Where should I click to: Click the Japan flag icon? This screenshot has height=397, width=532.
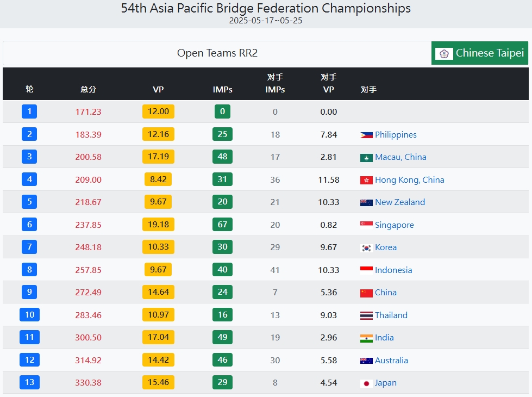[x=366, y=383]
